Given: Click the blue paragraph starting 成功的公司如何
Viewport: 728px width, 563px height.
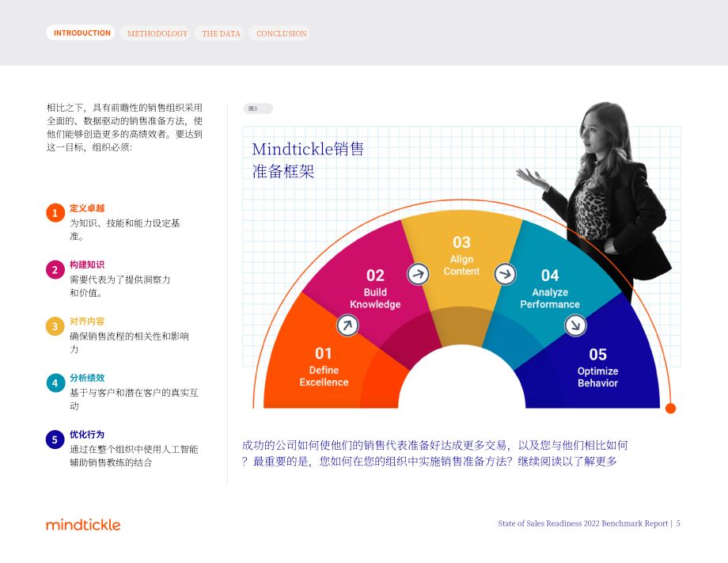Looking at the screenshot, I should pyautogui.click(x=434, y=454).
